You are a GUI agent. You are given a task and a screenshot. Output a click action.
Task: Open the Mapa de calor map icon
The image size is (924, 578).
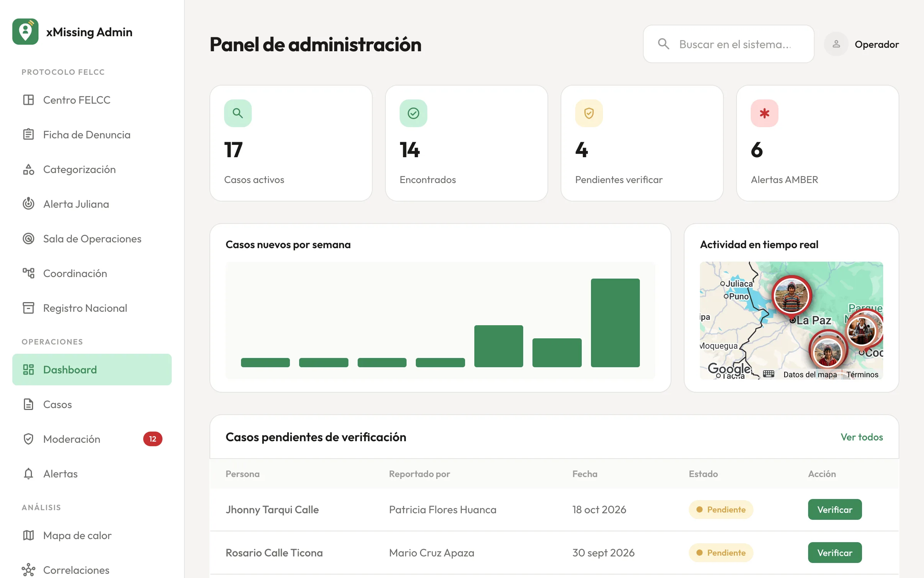point(28,535)
